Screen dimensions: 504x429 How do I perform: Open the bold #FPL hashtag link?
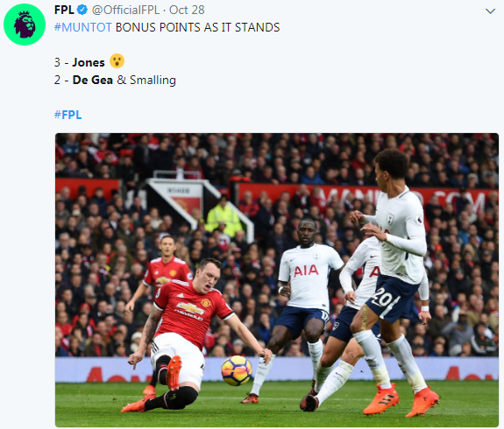click(x=67, y=115)
